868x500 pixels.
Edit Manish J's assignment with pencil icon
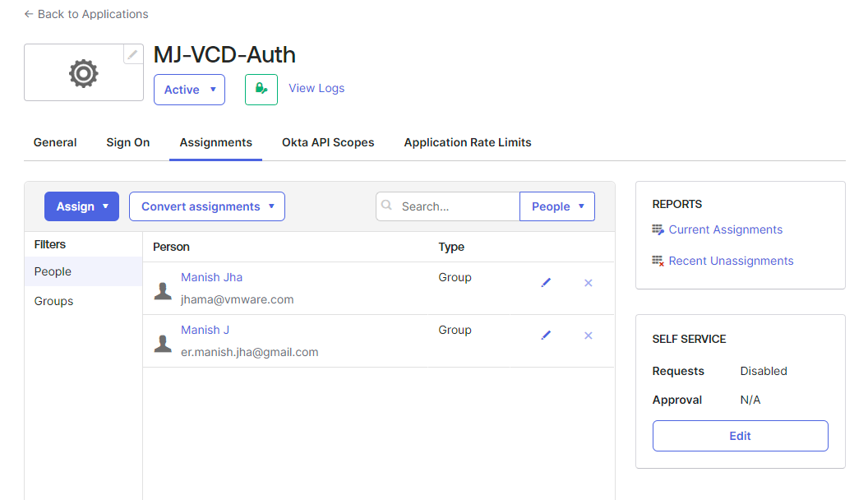pos(546,336)
